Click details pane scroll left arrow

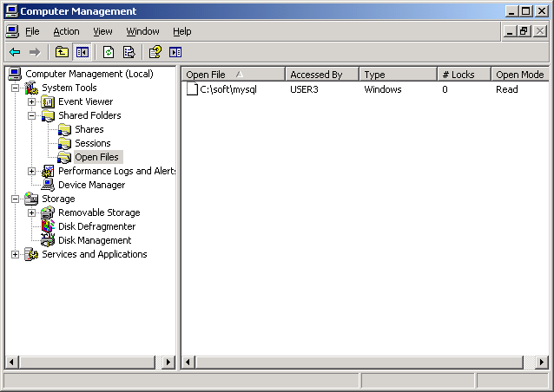click(x=188, y=362)
